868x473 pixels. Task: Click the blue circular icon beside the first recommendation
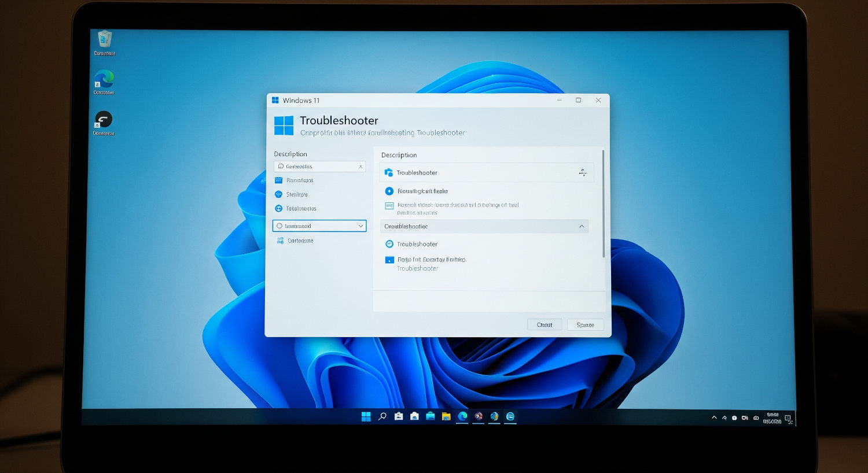coord(388,191)
